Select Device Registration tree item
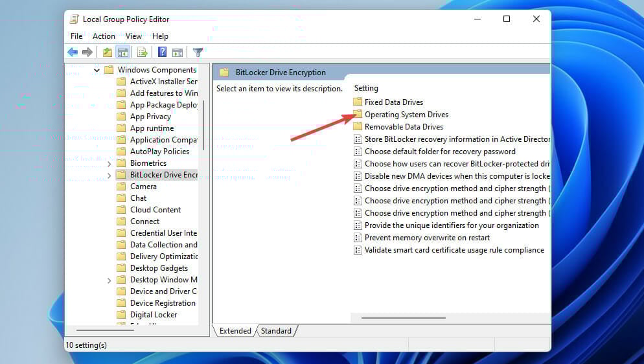Viewport: 644px width, 364px height. click(x=163, y=303)
